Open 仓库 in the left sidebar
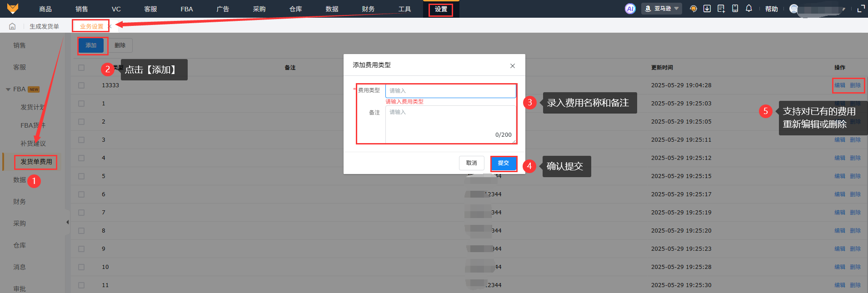The width and height of the screenshot is (868, 293). [x=20, y=245]
